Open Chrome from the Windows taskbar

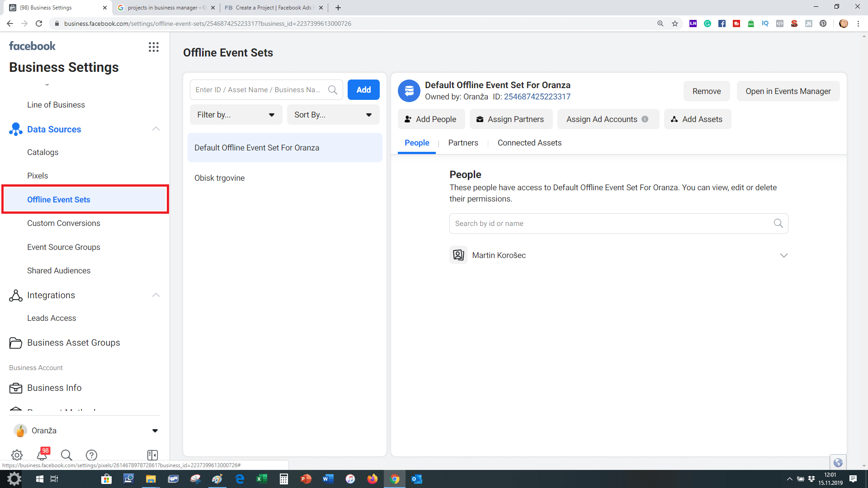click(x=395, y=479)
